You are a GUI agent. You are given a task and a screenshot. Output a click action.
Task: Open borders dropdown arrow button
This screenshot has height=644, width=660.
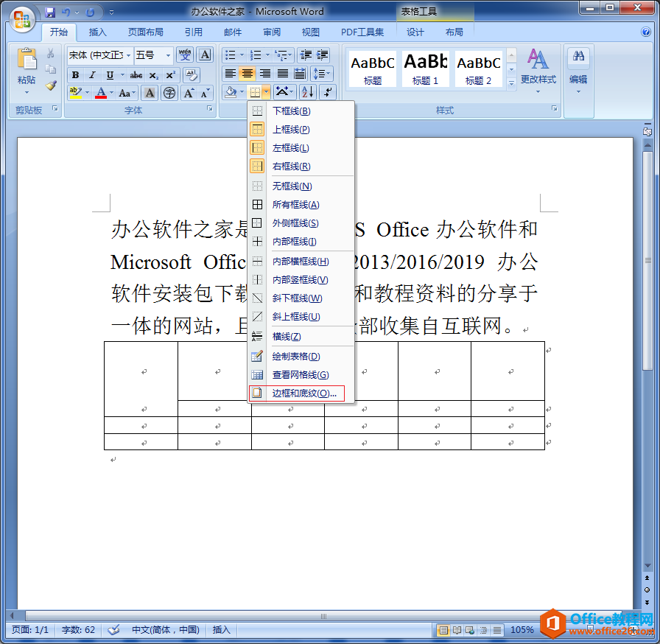(x=267, y=92)
